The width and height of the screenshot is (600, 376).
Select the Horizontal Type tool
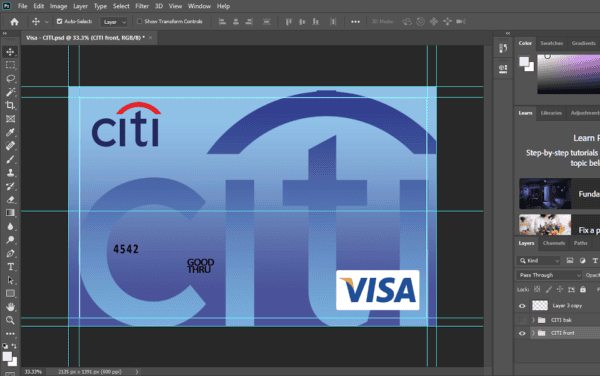point(10,267)
